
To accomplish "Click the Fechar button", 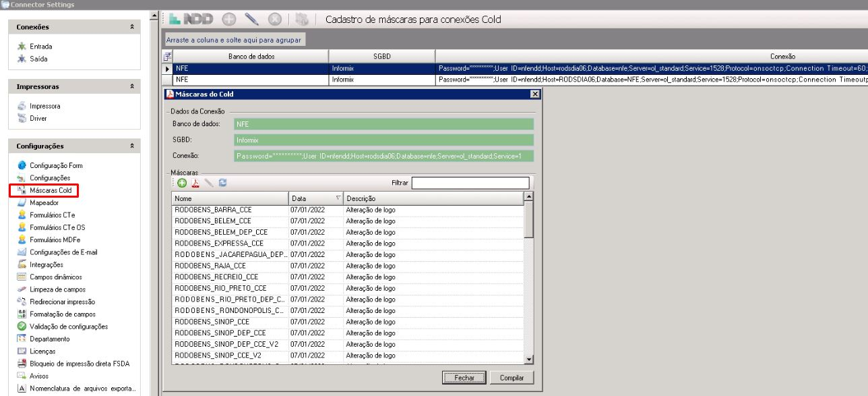I will coord(464,378).
